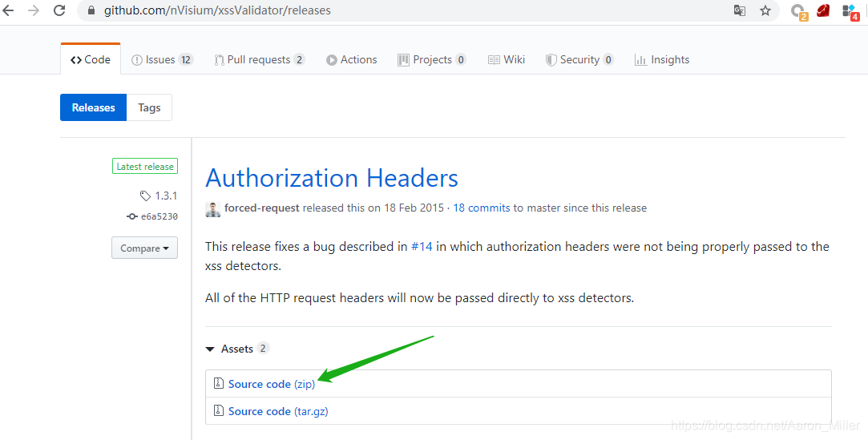This screenshot has width=868, height=440.
Task: Reload the page
Action: tap(60, 10)
